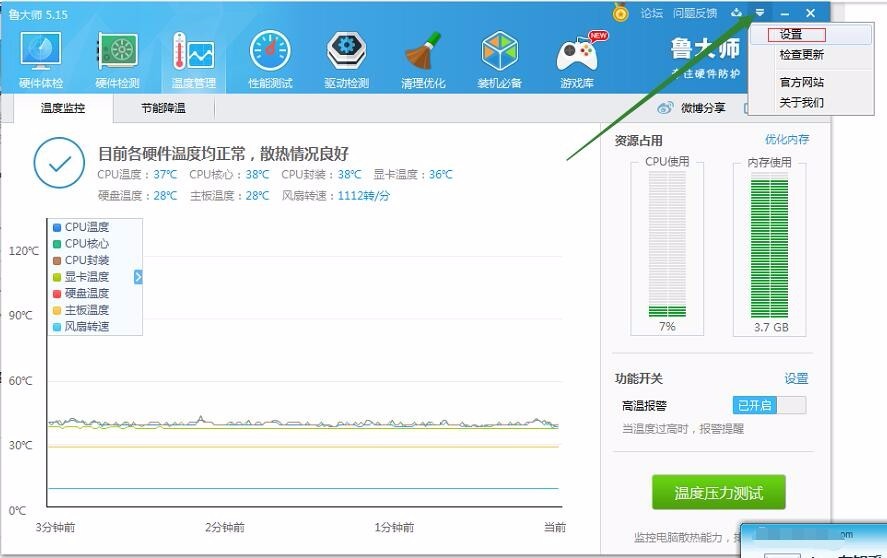
Task: Toggle the CPU核心 legend series
Action: click(81, 243)
